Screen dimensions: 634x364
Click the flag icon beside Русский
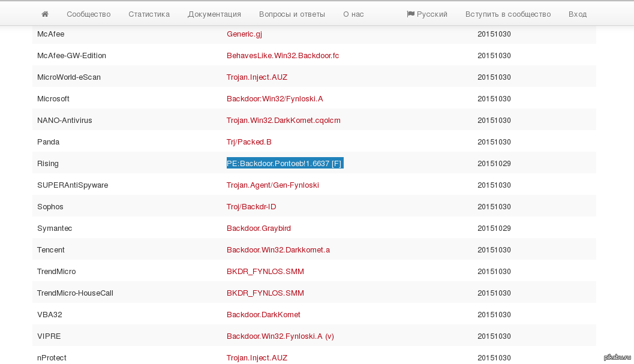coord(410,14)
